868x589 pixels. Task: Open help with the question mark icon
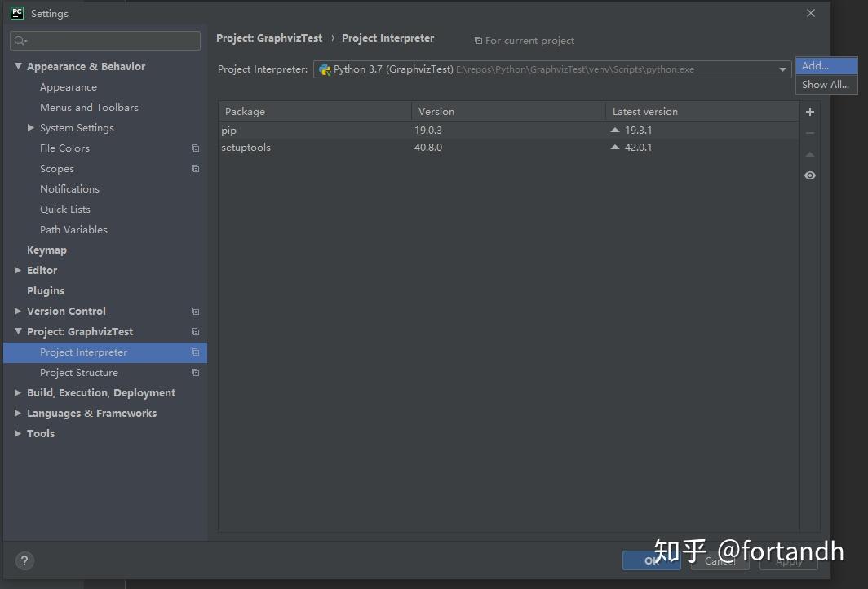(x=24, y=560)
